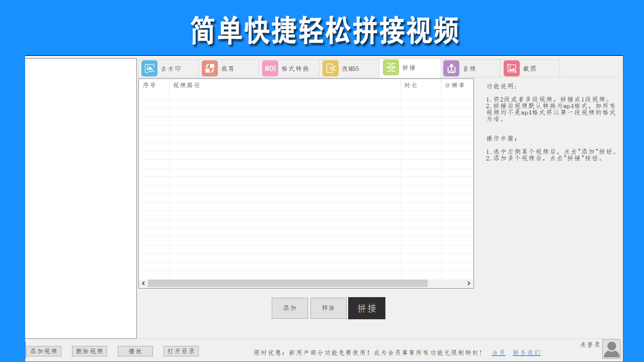The height and width of the screenshot is (362, 644).
Task: Click the 打开目录 open directory button
Action: 181,351
